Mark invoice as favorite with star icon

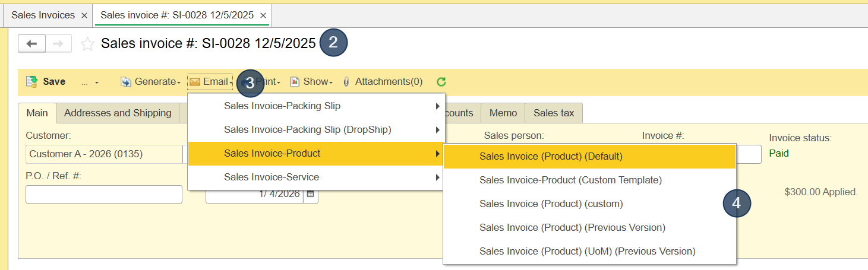click(x=87, y=44)
